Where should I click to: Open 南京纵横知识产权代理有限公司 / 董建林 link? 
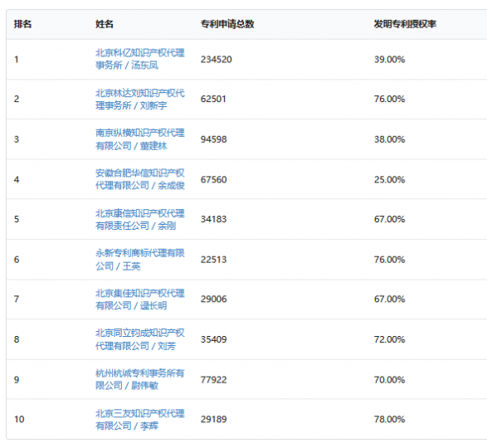pyautogui.click(x=139, y=139)
